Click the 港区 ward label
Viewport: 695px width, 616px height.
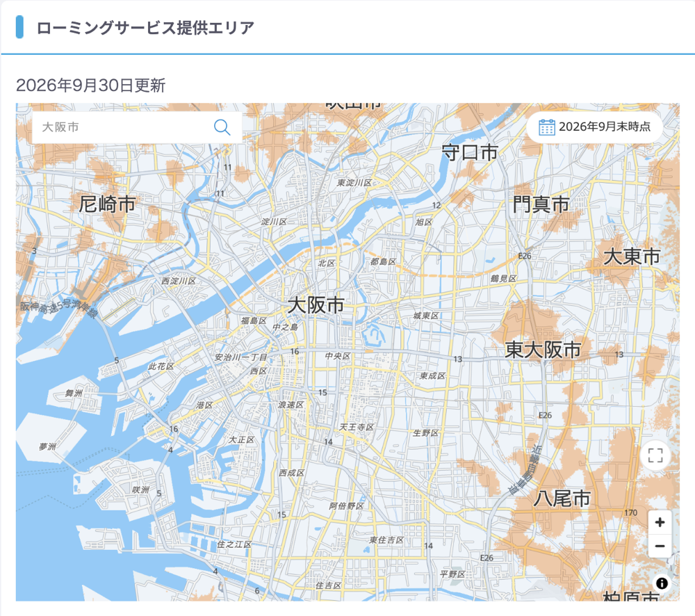(204, 405)
